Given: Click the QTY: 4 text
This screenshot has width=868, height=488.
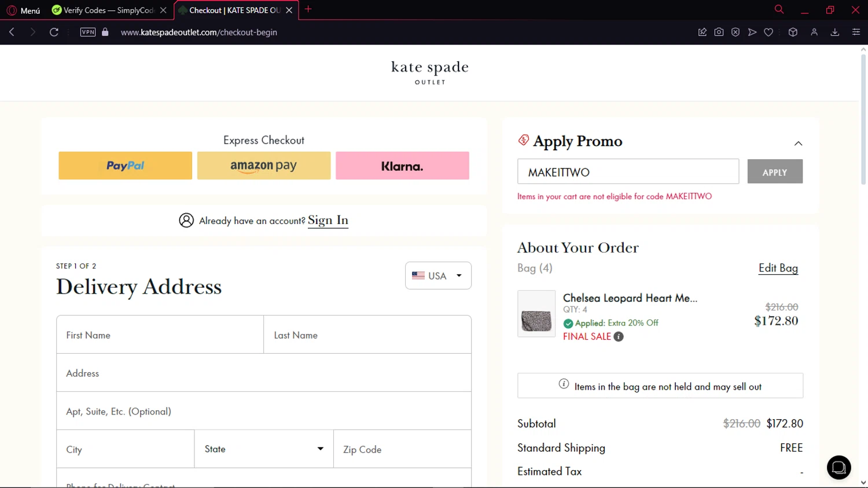Looking at the screenshot, I should point(575,310).
